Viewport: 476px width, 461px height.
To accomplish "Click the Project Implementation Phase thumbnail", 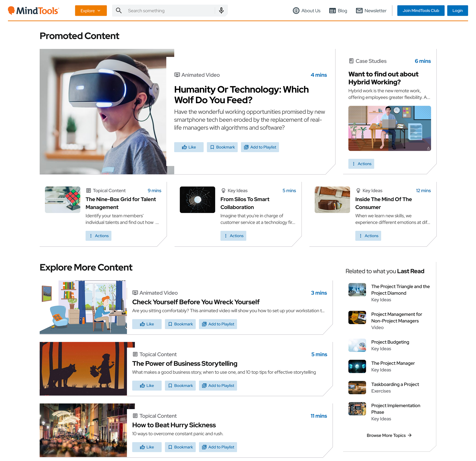I will click(x=357, y=409).
